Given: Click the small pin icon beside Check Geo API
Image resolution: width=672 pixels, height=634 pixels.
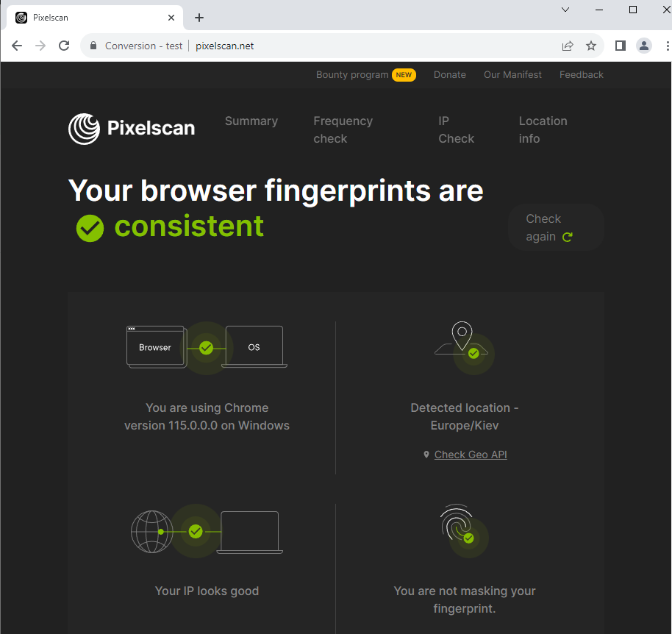Looking at the screenshot, I should 426,455.
